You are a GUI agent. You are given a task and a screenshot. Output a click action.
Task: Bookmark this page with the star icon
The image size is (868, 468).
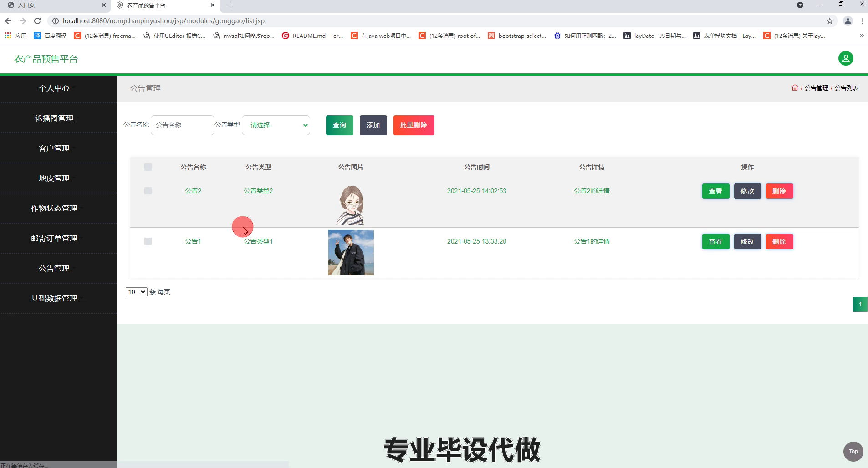830,21
